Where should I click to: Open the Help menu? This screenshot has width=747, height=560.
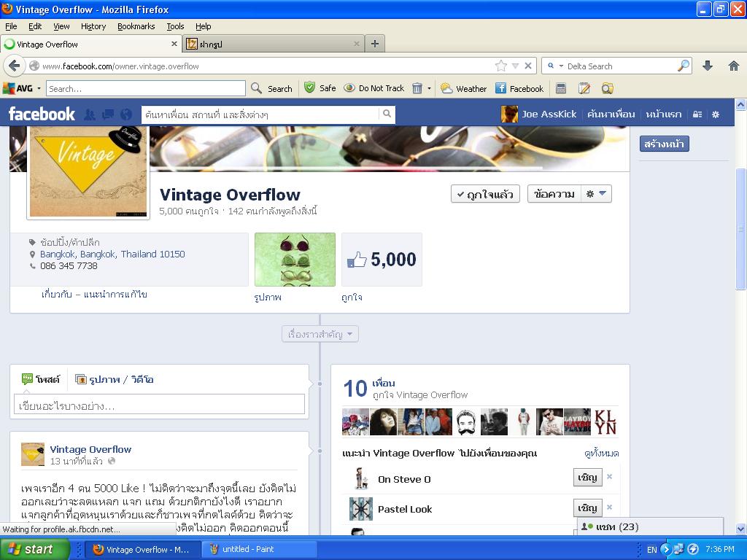pos(204,26)
